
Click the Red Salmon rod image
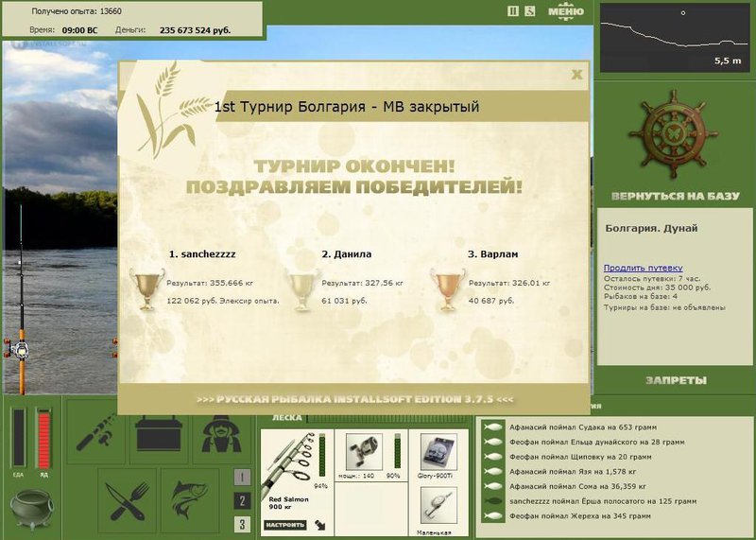288,462
